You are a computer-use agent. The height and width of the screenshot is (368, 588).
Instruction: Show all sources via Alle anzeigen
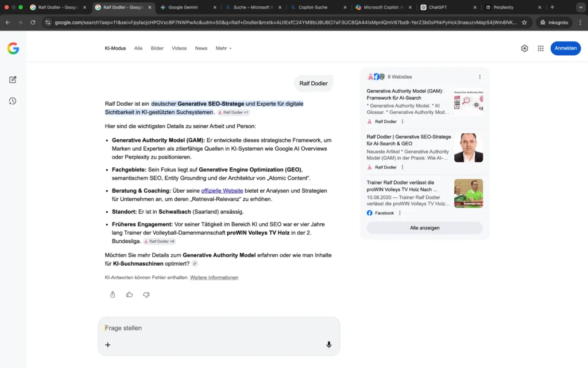pyautogui.click(x=424, y=228)
